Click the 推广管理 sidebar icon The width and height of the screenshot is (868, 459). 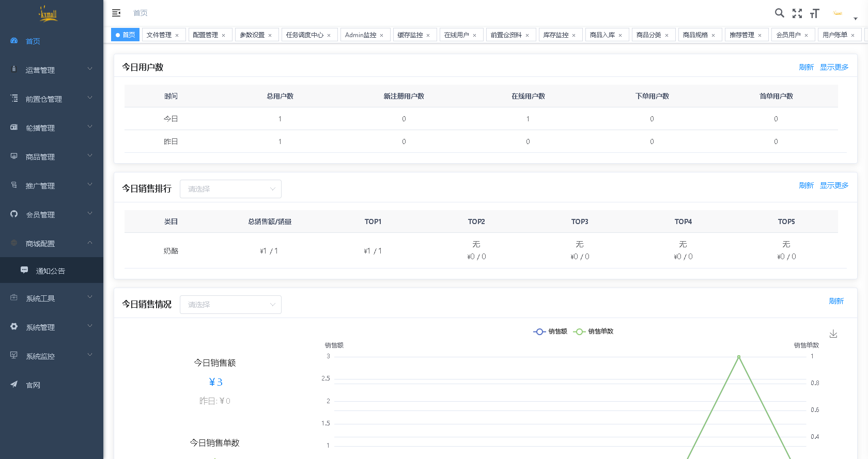tap(14, 185)
